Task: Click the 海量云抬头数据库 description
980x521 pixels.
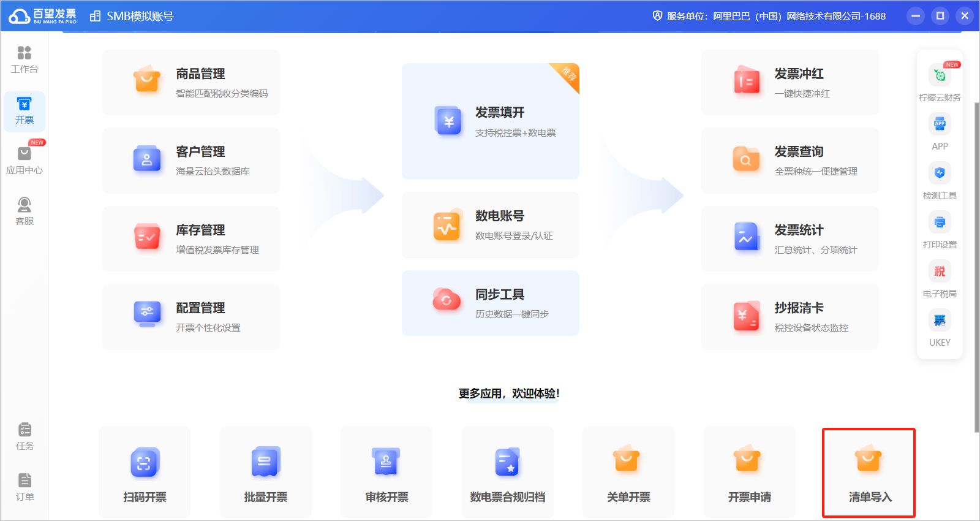Action: tap(213, 172)
